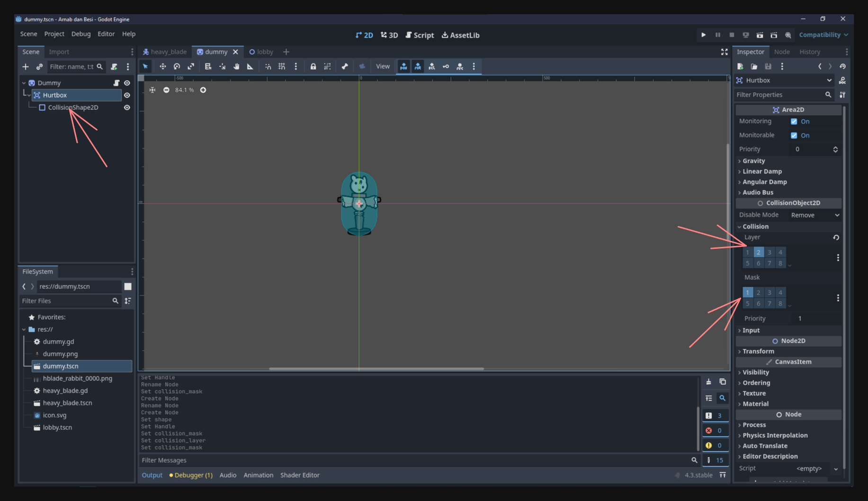This screenshot has width=868, height=501.
Task: Toggle split mode in FileSystem panel
Action: click(128, 286)
